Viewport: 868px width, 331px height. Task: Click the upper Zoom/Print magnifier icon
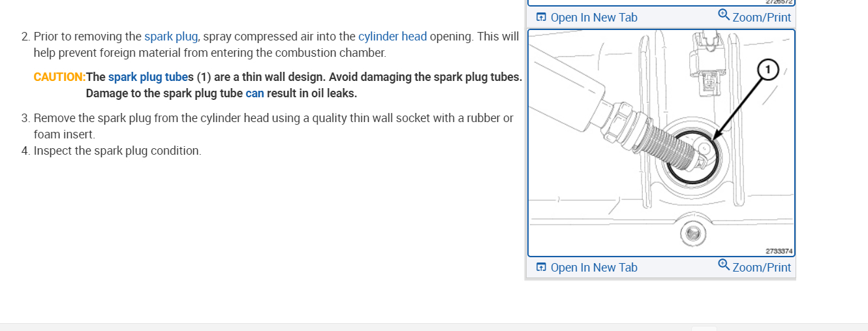[x=723, y=14]
